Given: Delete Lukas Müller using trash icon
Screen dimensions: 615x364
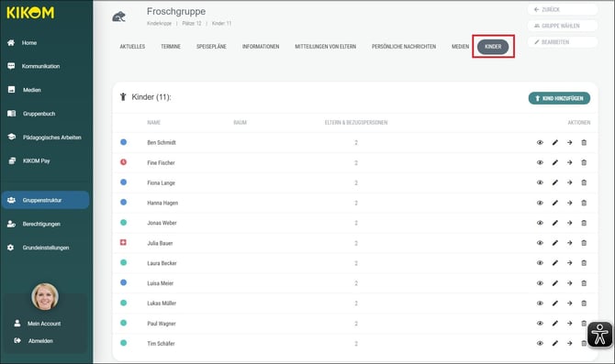Looking at the screenshot, I should coord(584,303).
